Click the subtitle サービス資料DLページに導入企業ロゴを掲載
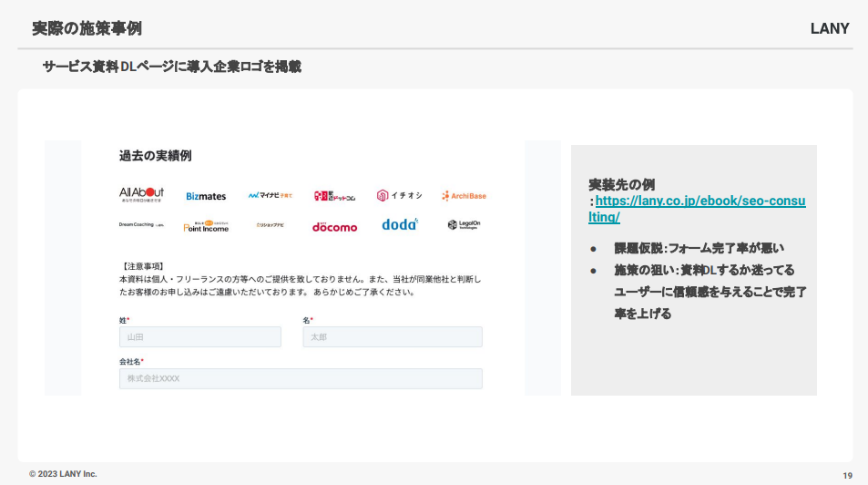Screen dimensions: 868x485 tap(172, 67)
